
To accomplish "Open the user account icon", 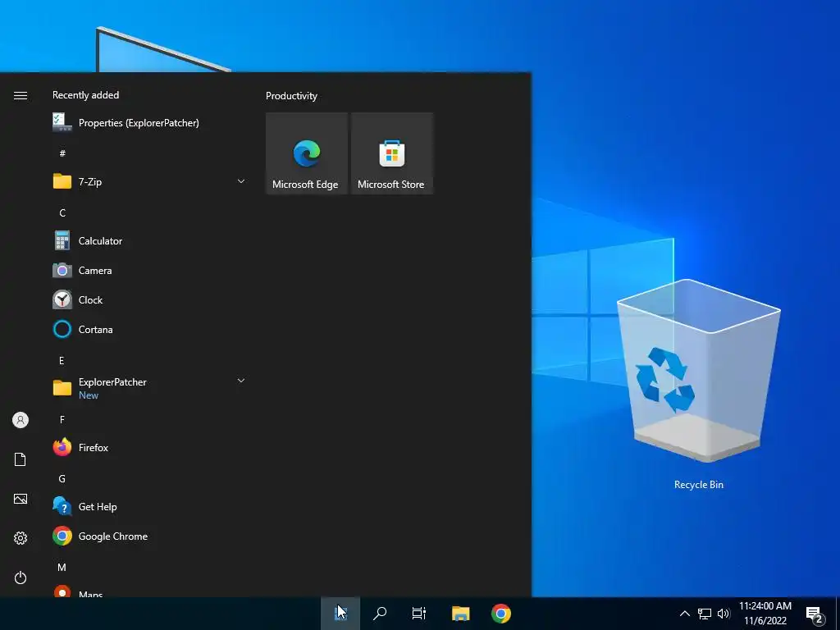I will (21, 420).
